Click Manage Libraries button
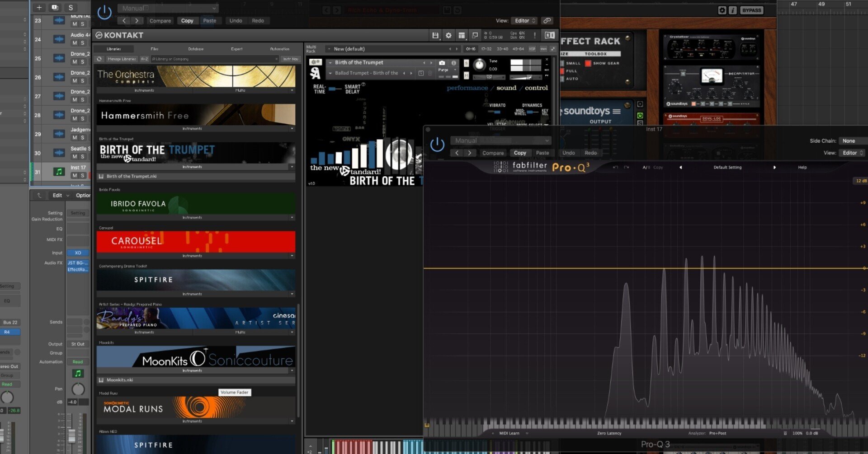Screen dimensions: 868x454 tap(122, 59)
